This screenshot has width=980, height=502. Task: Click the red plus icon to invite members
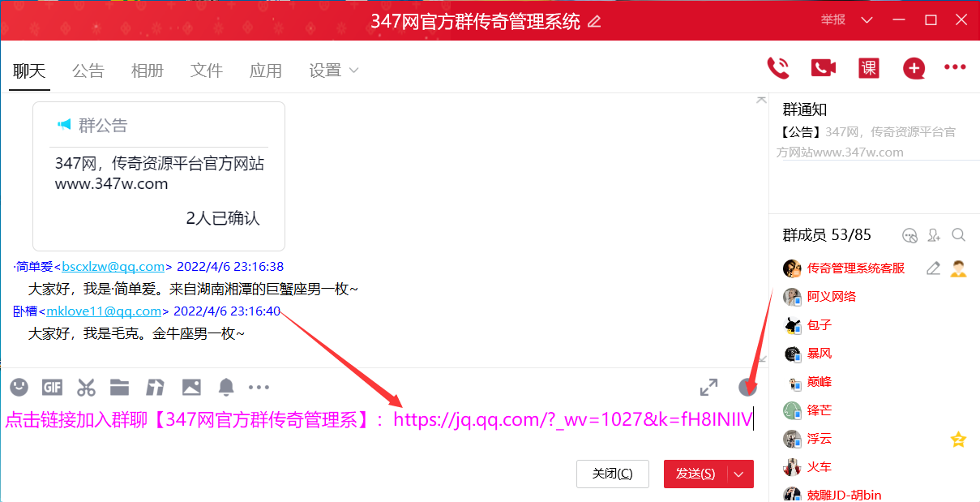pos(914,69)
